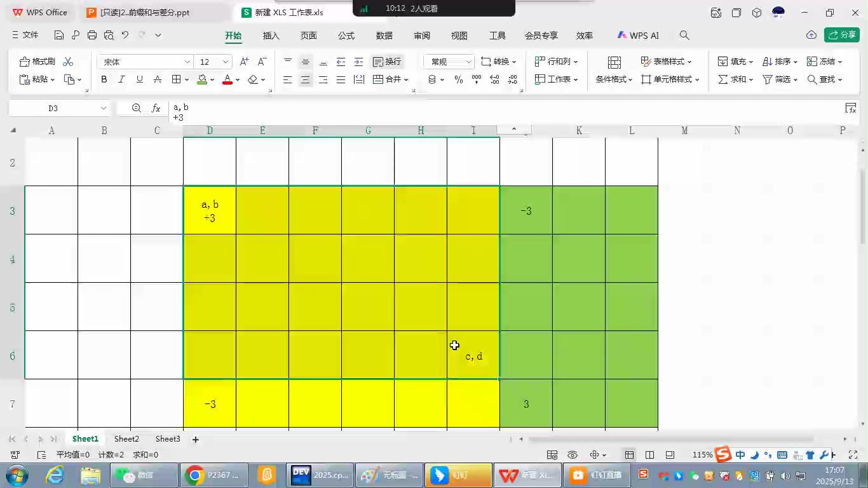Align text to bottom of cell
The image size is (868, 488).
[323, 62]
